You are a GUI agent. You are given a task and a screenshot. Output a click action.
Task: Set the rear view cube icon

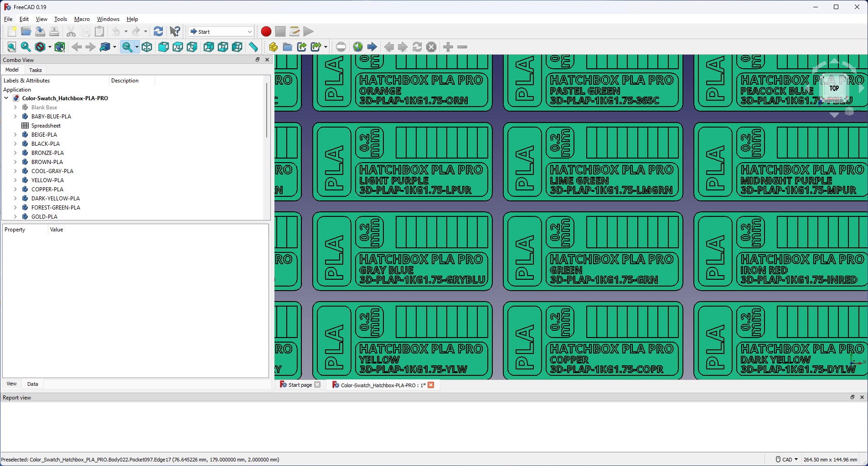pos(209,47)
